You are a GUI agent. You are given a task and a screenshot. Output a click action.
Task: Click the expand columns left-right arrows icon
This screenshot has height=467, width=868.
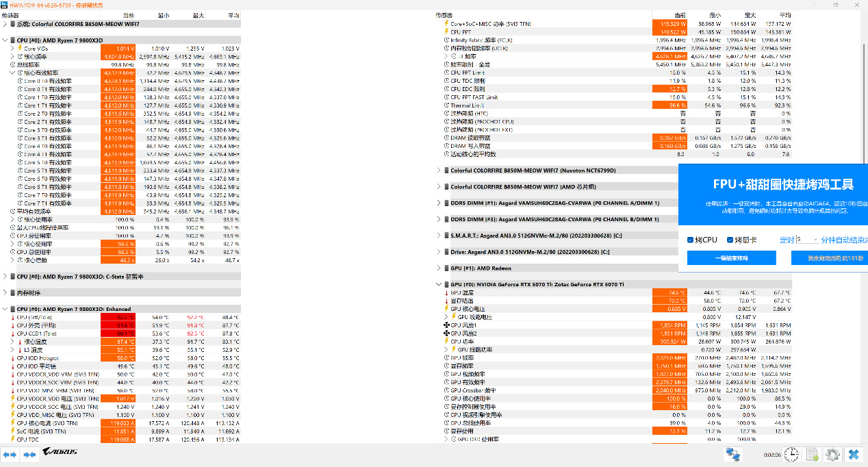[10, 454]
